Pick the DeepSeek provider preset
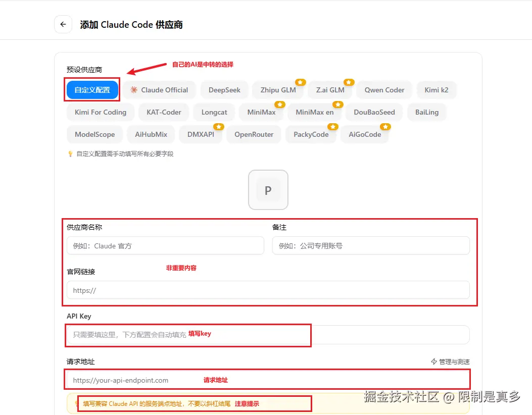Image resolution: width=532 pixels, height=415 pixels. pyautogui.click(x=224, y=90)
